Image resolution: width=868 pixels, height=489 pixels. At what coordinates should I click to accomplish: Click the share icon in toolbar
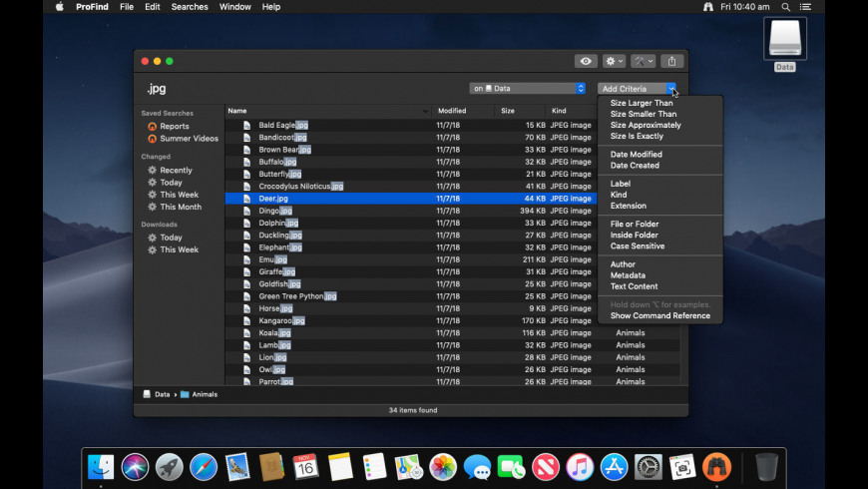(x=672, y=61)
